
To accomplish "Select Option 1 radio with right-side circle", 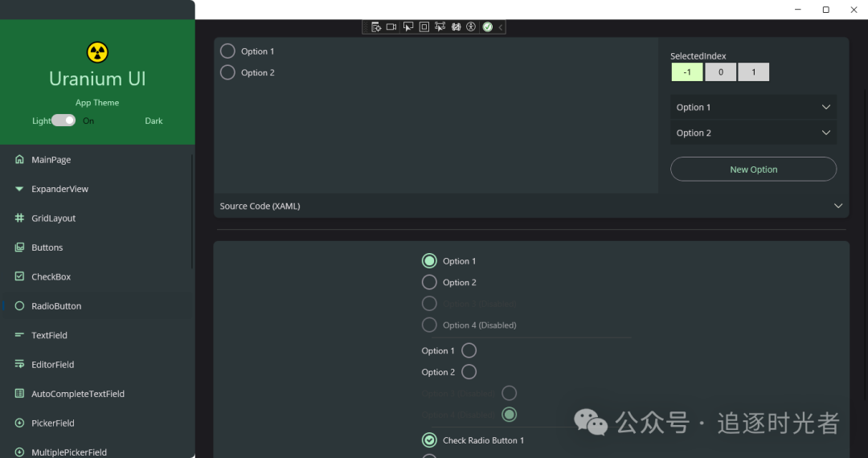I will pyautogui.click(x=469, y=350).
